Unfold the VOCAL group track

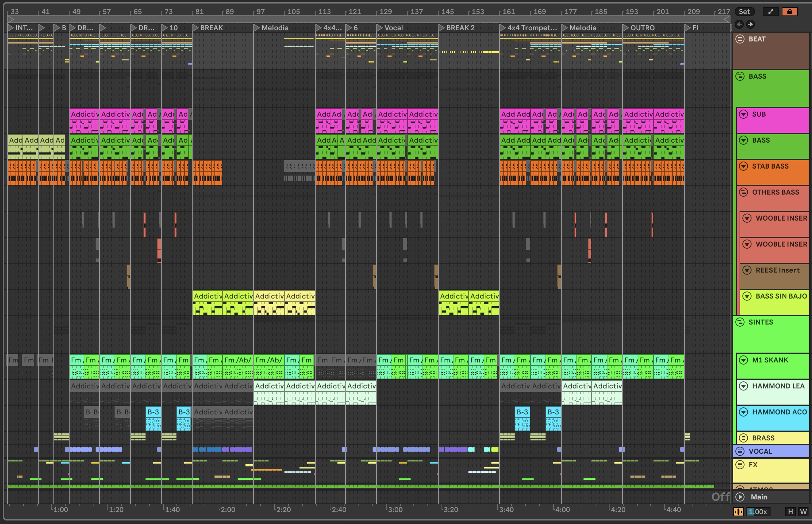pyautogui.click(x=740, y=451)
